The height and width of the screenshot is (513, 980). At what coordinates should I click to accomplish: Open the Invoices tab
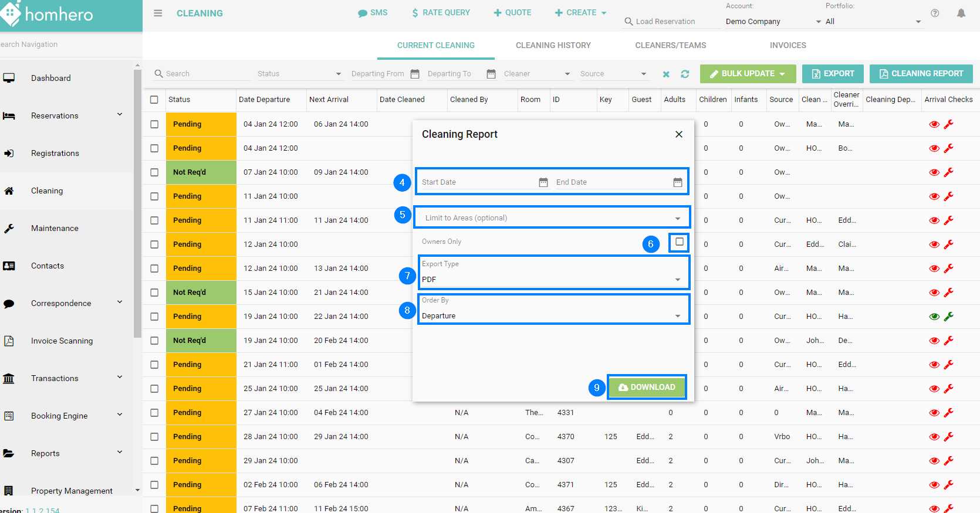click(788, 45)
